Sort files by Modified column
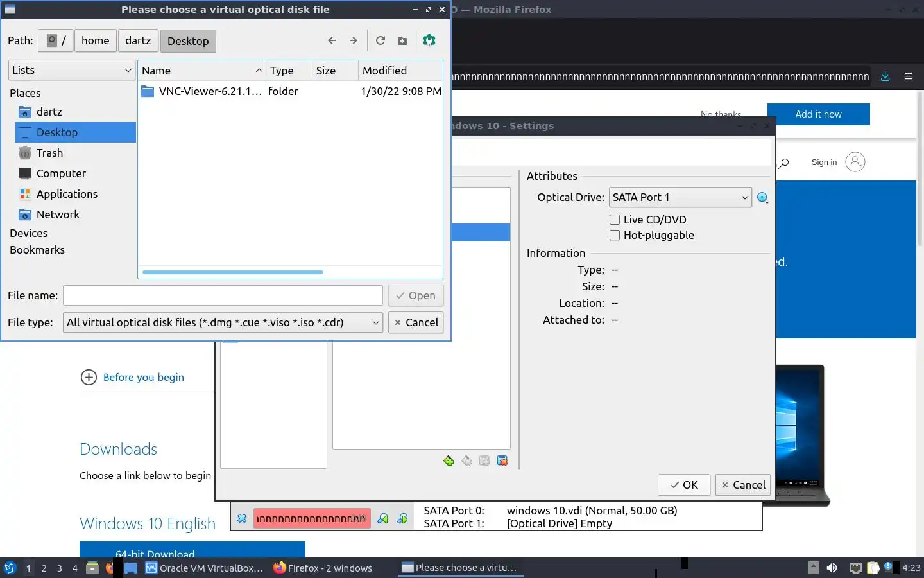This screenshot has height=578, width=924. [400, 71]
